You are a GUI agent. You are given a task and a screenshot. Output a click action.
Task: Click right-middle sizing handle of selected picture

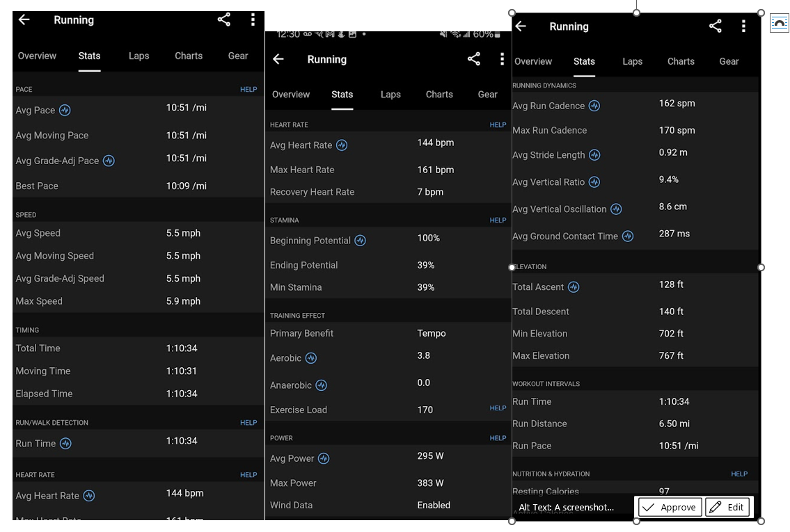[x=761, y=267]
